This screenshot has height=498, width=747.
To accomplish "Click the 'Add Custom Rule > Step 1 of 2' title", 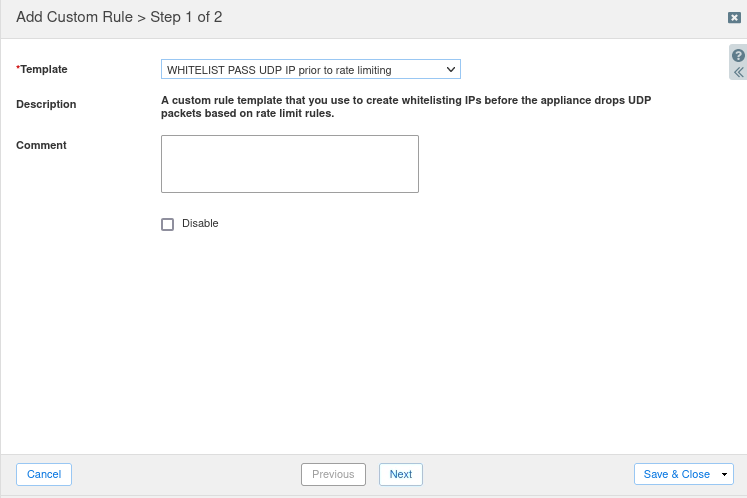I will [119, 18].
